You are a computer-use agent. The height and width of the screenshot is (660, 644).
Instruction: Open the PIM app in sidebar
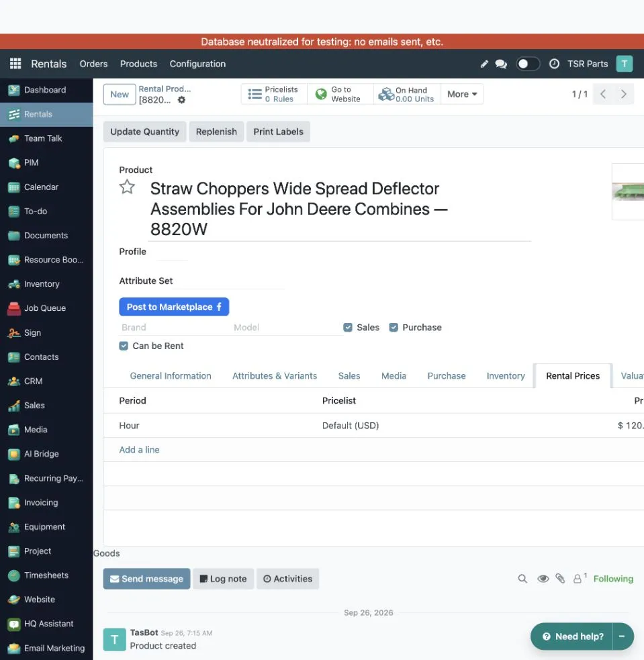pos(46,163)
